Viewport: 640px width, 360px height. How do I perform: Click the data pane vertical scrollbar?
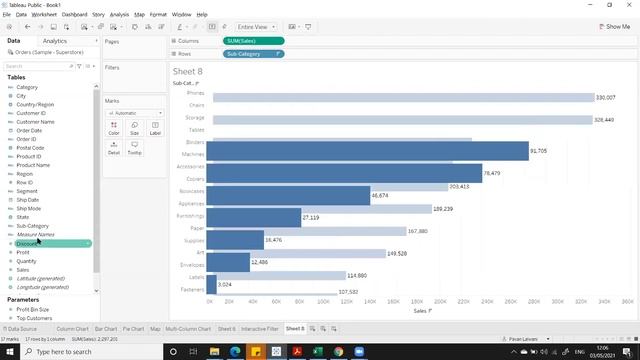(x=96, y=180)
